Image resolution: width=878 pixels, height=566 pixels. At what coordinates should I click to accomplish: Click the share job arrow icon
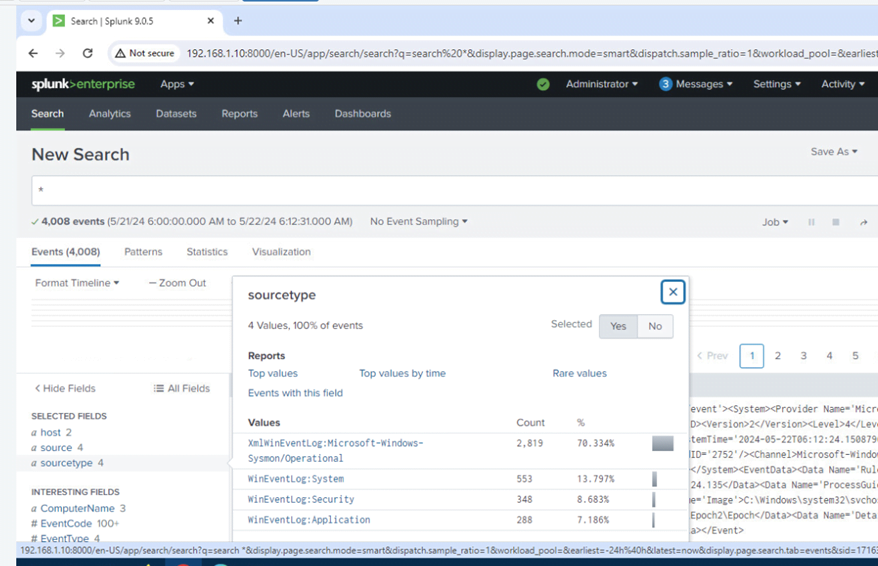pyautogui.click(x=863, y=222)
